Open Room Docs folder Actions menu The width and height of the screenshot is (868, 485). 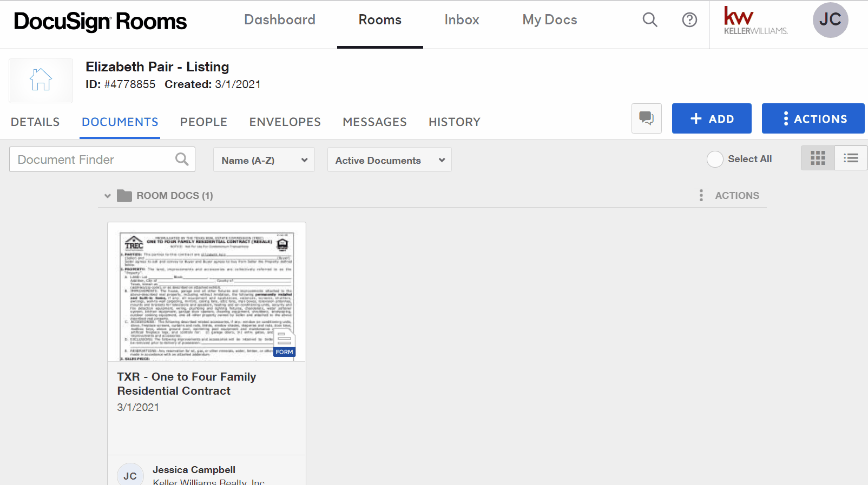(x=729, y=196)
